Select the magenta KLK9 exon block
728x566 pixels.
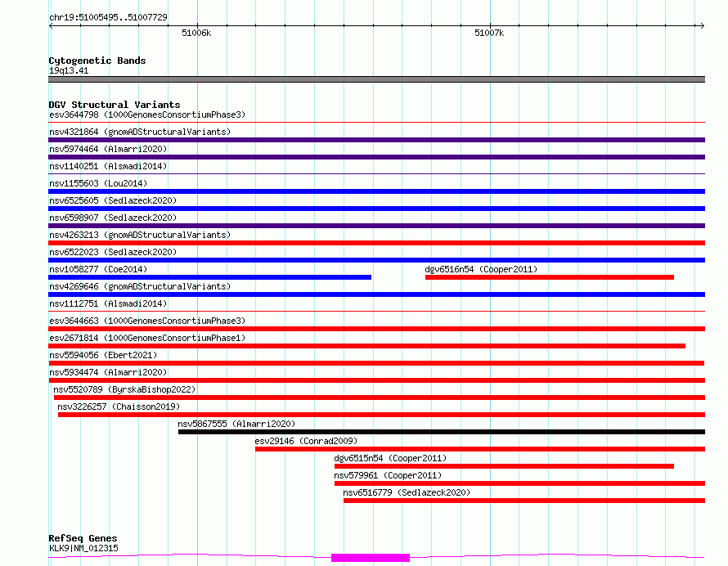371,558
